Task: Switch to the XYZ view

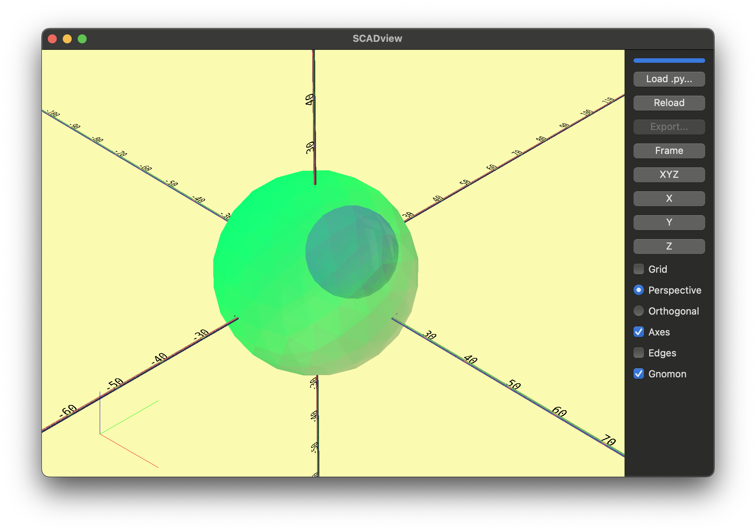Action: tap(669, 174)
